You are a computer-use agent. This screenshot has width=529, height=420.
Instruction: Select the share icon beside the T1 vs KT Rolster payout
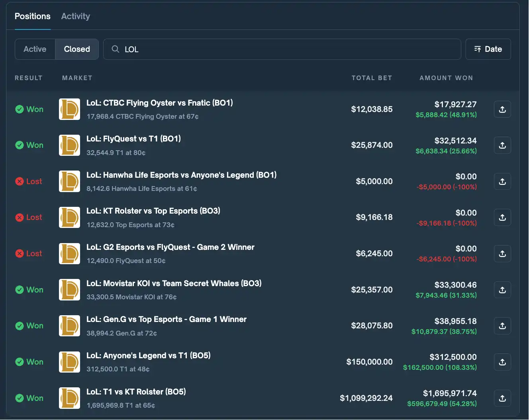point(502,398)
